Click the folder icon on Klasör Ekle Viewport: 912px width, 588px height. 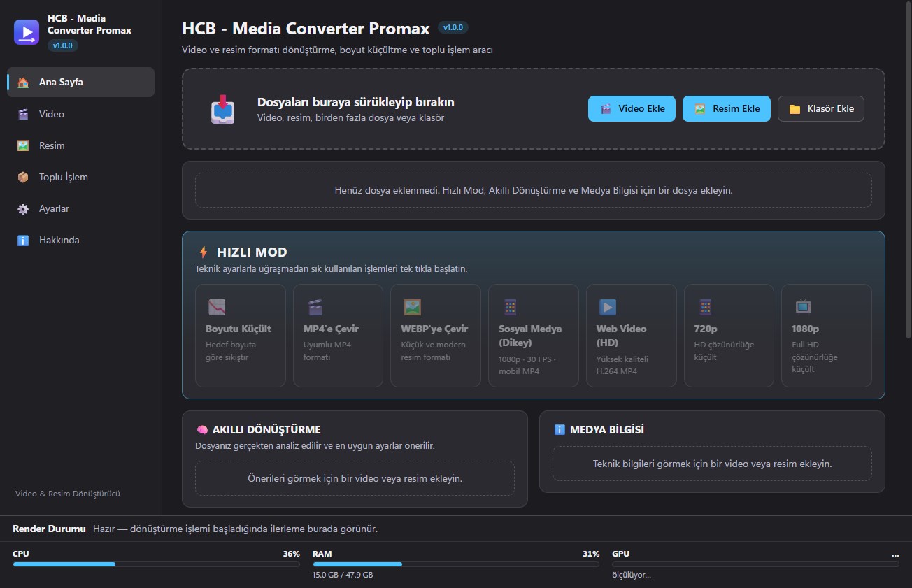pyautogui.click(x=795, y=109)
